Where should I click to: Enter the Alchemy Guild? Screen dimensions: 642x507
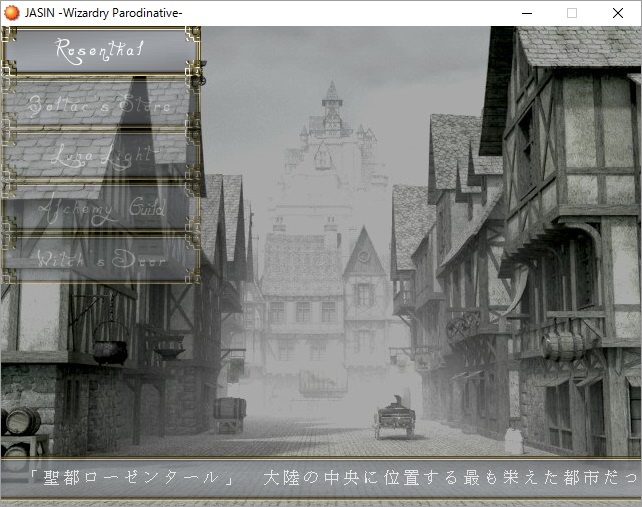pos(101,207)
